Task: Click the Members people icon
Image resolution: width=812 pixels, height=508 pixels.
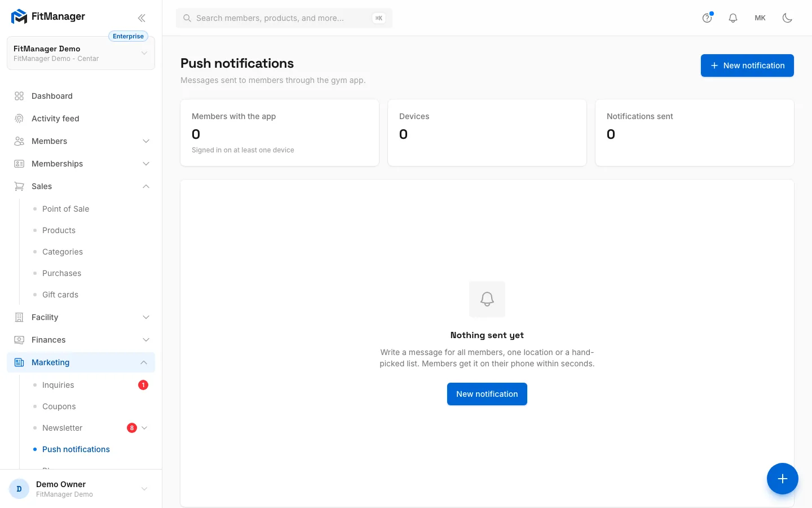Action: [19, 141]
